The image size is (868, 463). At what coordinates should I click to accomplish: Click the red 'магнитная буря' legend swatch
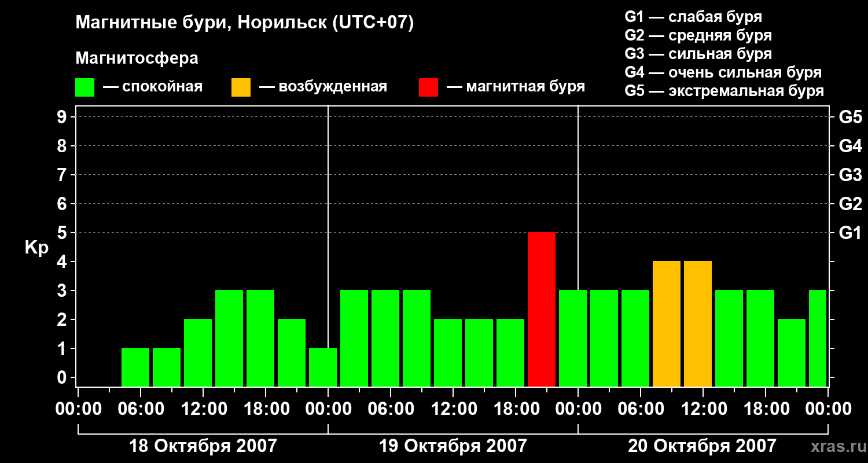(x=429, y=87)
